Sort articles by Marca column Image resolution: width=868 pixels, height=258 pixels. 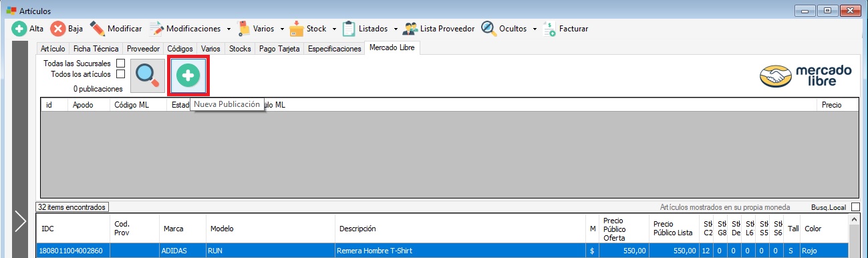coord(182,229)
